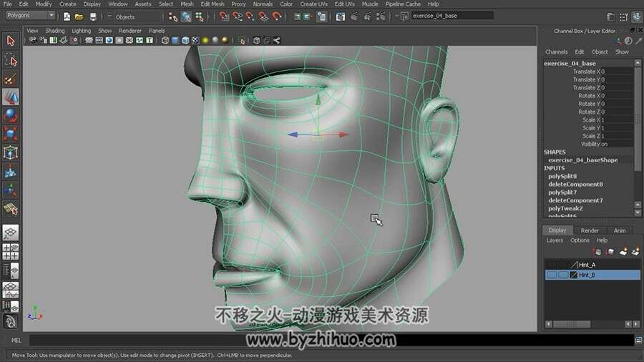Toggle the Hint_B layer display type box
644x362 pixels.
(563, 275)
